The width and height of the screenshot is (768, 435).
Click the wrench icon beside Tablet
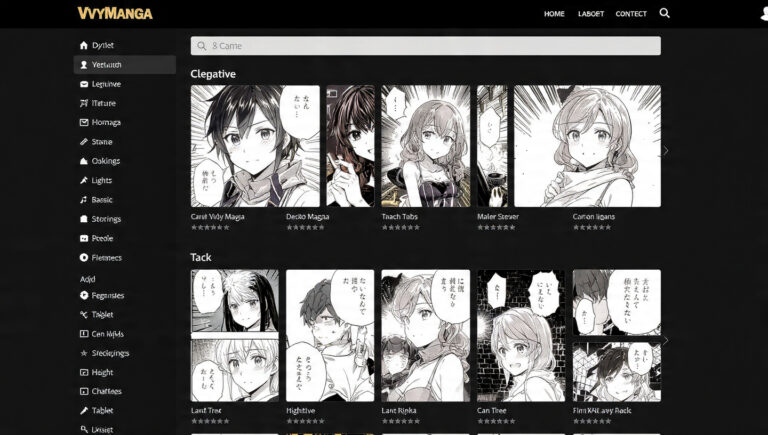[84, 411]
